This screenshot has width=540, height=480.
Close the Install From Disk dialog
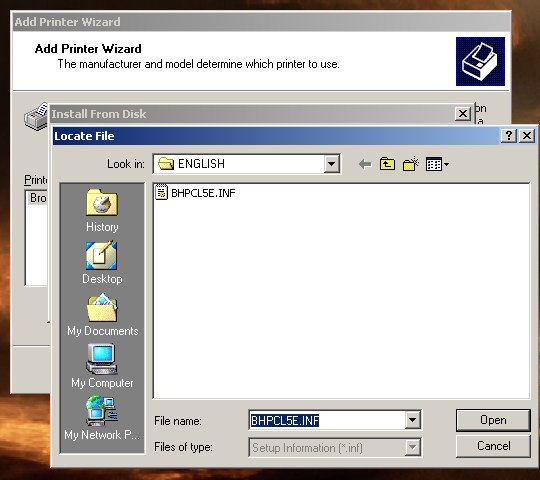[463, 113]
